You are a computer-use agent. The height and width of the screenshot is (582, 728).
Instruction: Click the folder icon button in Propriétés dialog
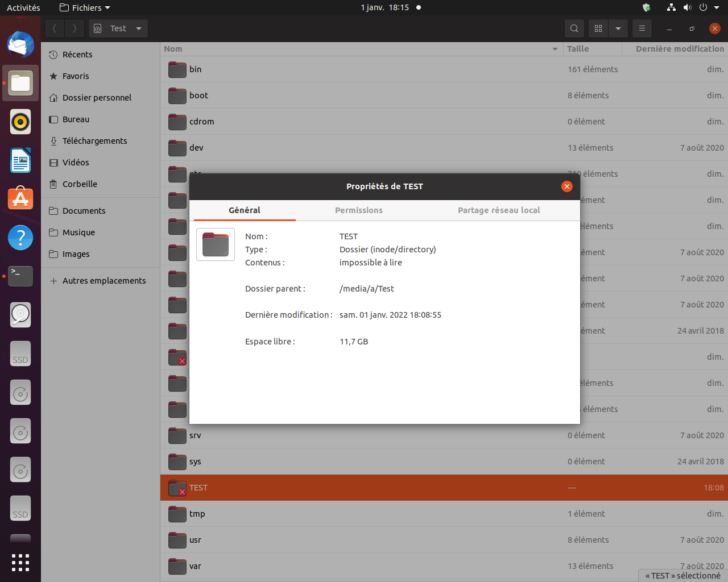[216, 244]
